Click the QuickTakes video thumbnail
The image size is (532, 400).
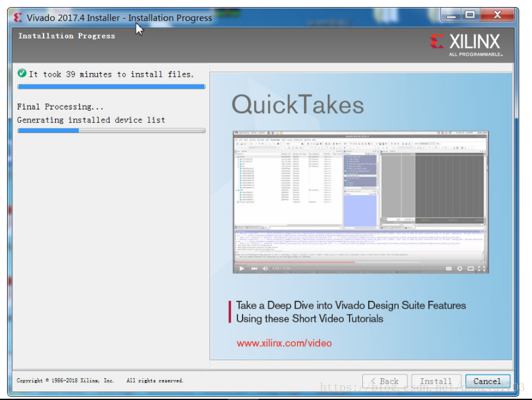coord(360,202)
